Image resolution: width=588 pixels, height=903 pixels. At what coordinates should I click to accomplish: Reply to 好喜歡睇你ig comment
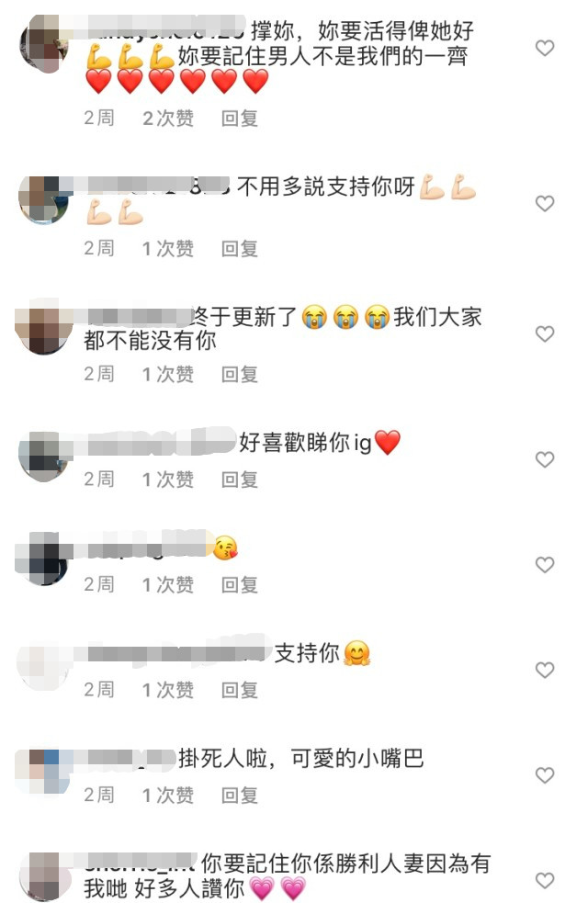(240, 480)
